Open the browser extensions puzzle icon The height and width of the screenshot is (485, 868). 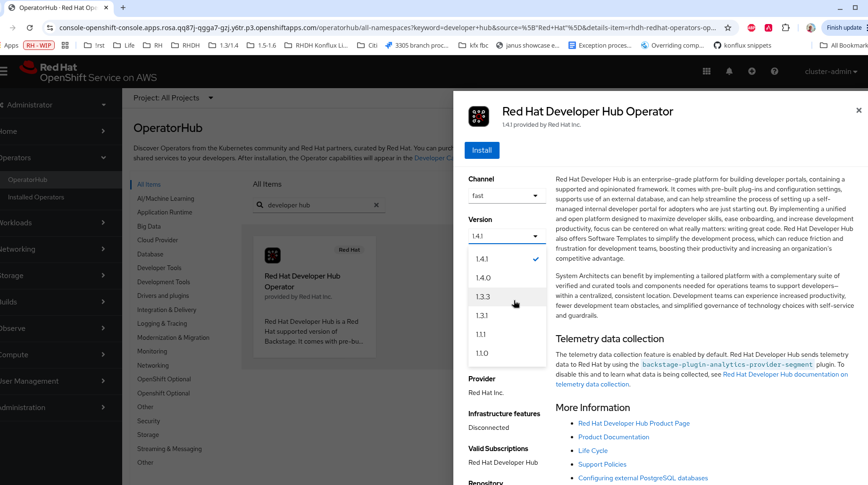coord(785,28)
